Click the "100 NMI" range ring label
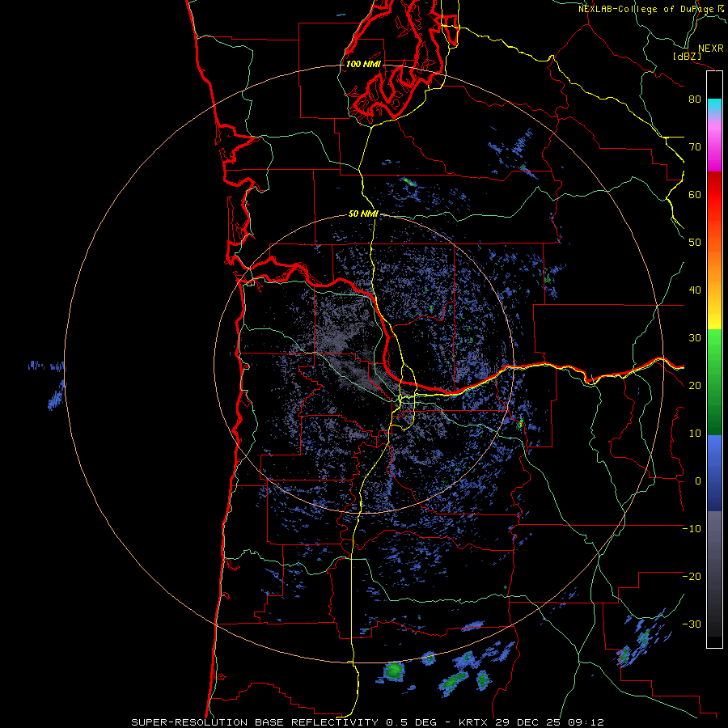 [x=363, y=64]
